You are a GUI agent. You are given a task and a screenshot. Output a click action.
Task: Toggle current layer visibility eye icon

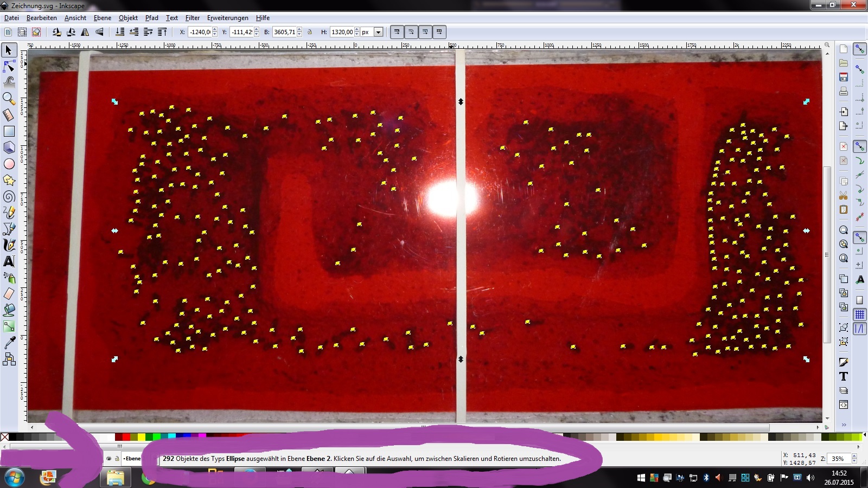coord(109,459)
